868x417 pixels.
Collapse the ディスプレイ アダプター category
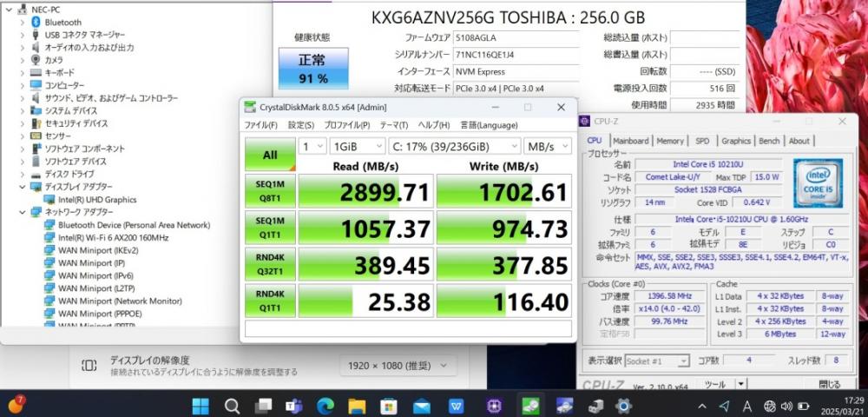23,187
